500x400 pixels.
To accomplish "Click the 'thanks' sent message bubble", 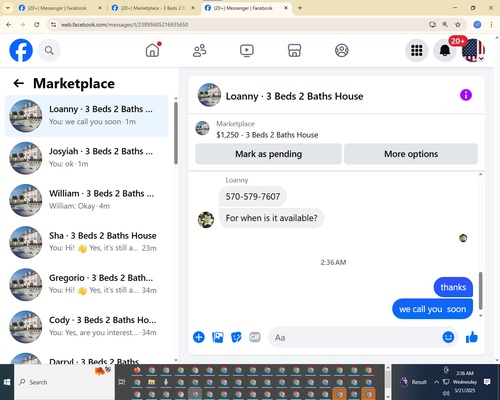I will (453, 287).
